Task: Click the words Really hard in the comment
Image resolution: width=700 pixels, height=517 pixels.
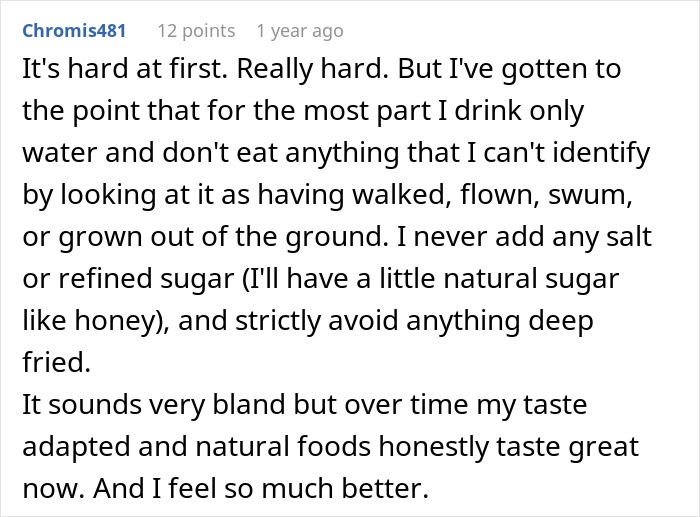Action: pos(312,70)
